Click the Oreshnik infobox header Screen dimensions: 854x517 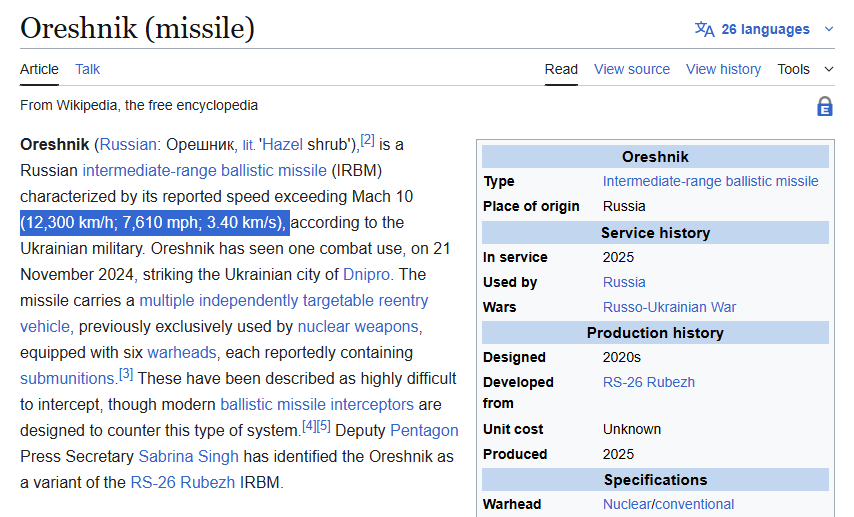(x=655, y=157)
